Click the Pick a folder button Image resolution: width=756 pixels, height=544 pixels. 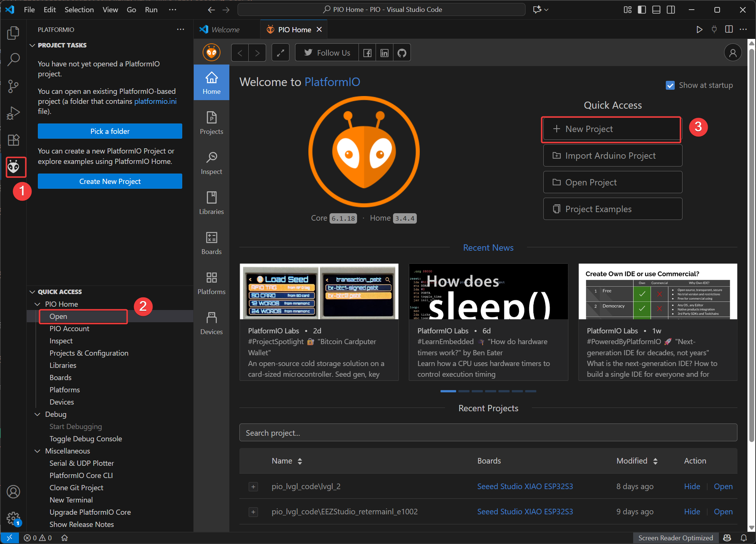click(x=110, y=131)
